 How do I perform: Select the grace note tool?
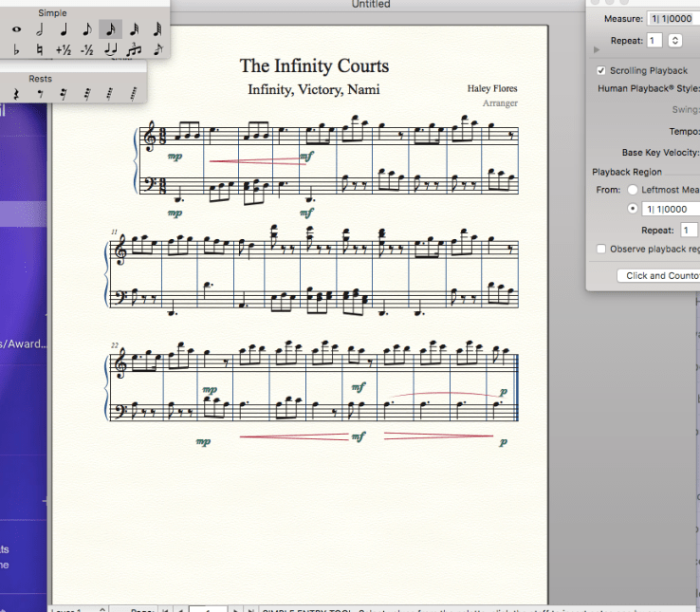[x=157, y=49]
